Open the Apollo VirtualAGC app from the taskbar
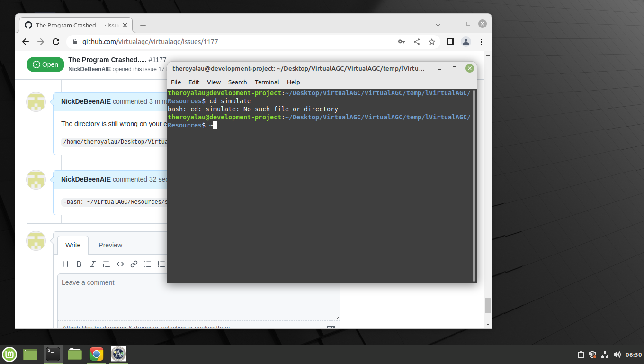This screenshot has width=644, height=364. (118, 354)
